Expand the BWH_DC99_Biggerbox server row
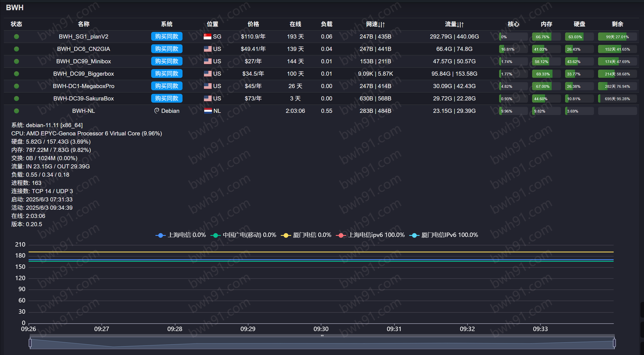 [x=321, y=74]
